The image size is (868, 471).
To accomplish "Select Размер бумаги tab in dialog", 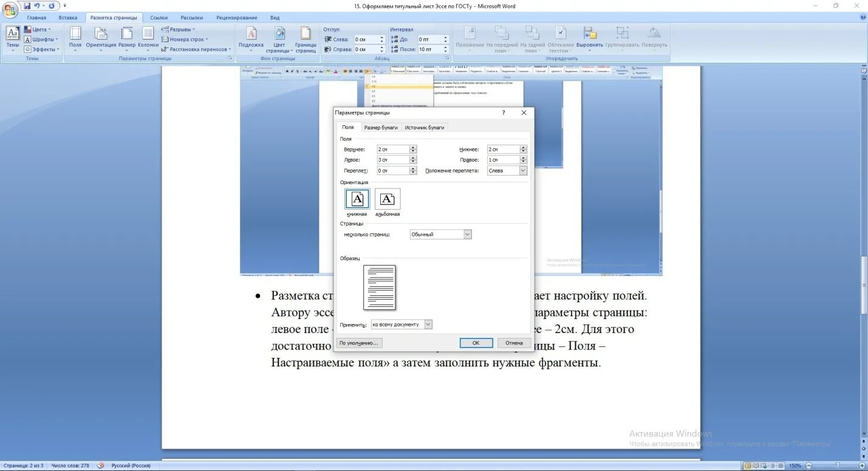I will point(381,128).
